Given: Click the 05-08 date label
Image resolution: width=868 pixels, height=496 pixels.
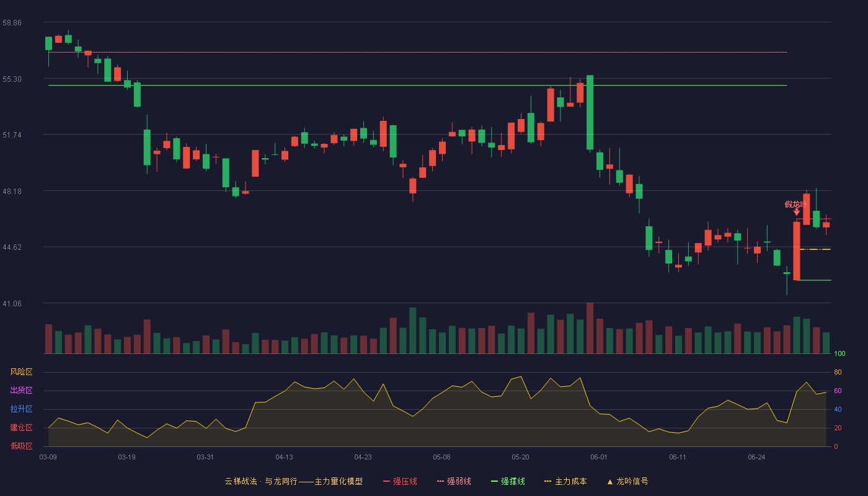Looking at the screenshot, I should (x=441, y=458).
